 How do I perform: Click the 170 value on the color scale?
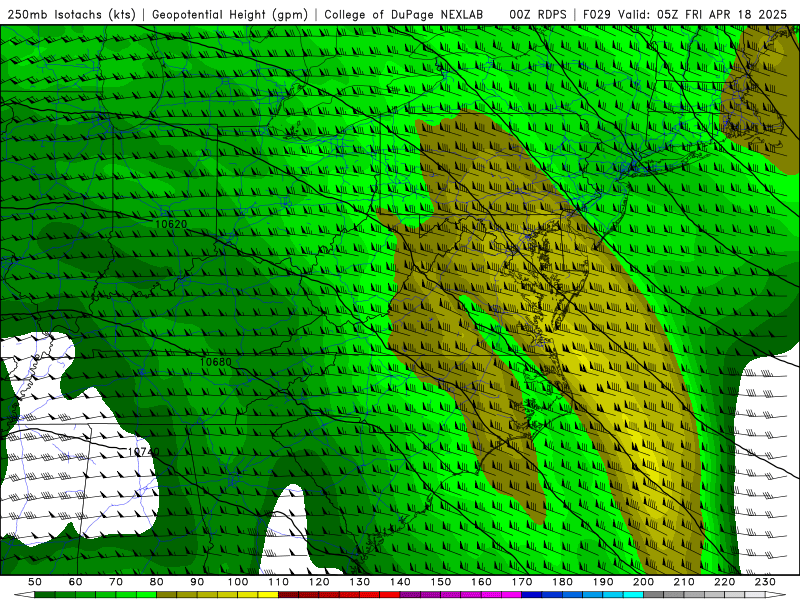522,582
